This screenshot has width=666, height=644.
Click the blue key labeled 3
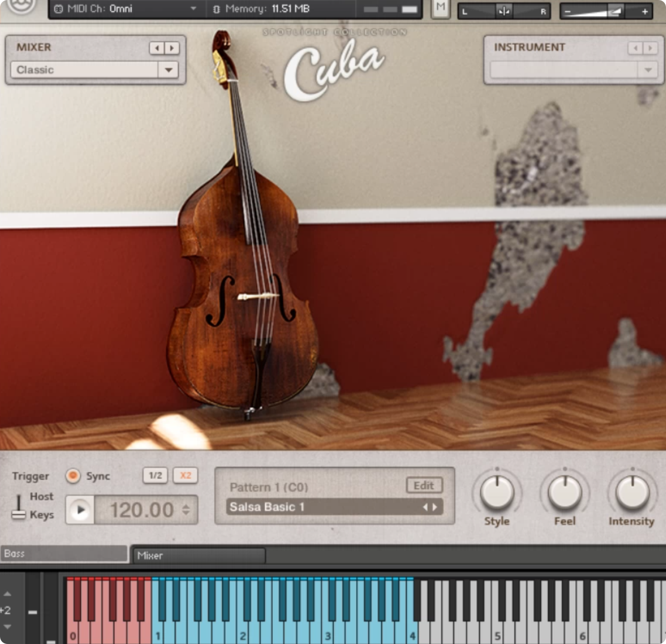[x=327, y=631]
